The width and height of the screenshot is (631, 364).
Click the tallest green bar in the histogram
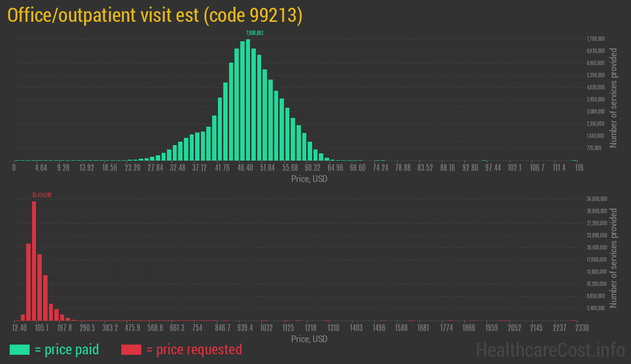pyautogui.click(x=248, y=99)
